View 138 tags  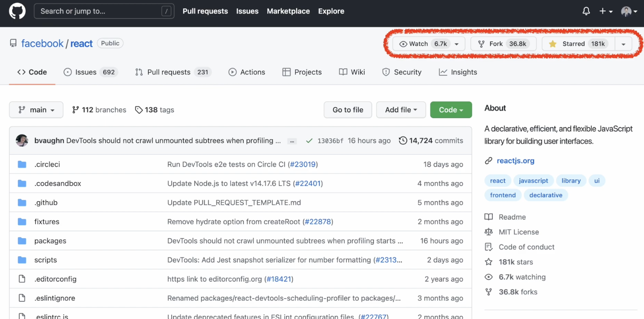coord(155,110)
